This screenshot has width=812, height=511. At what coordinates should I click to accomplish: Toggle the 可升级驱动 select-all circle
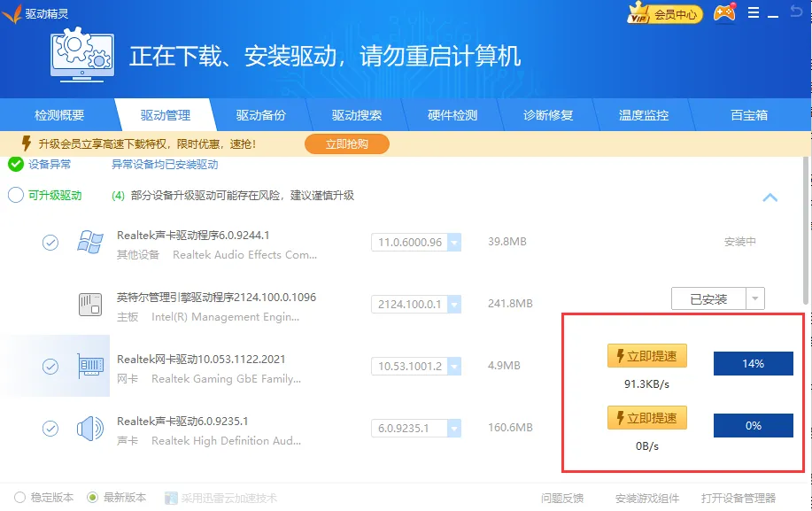[16, 195]
